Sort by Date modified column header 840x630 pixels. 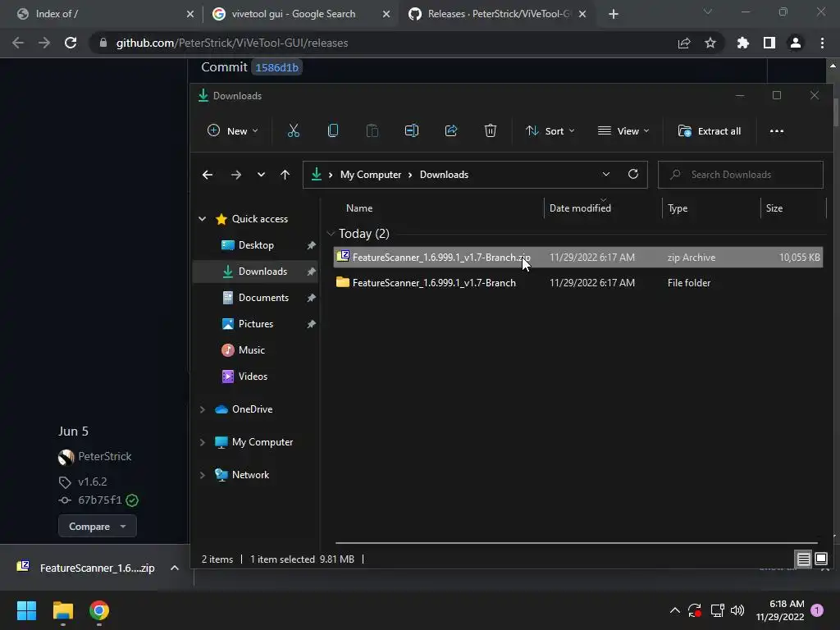[x=580, y=208]
